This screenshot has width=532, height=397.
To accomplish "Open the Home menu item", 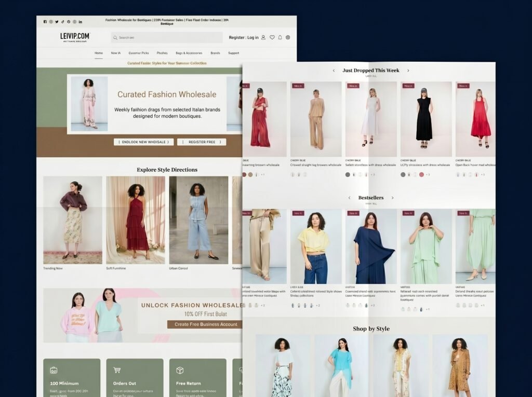I will tap(99, 53).
